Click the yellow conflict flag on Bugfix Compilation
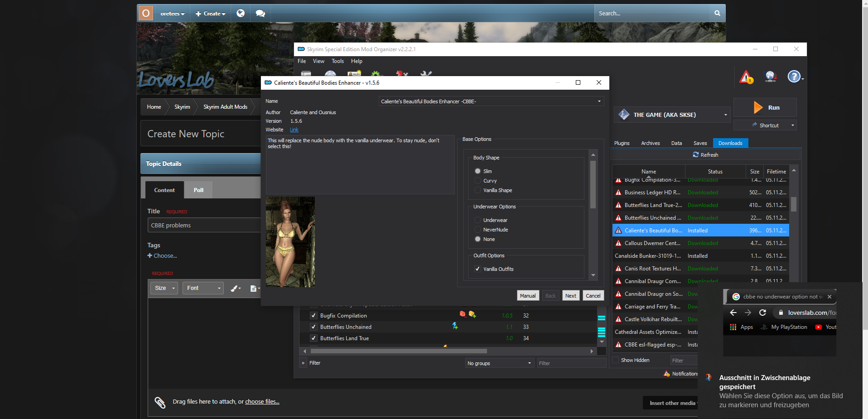 pyautogui.click(x=472, y=314)
